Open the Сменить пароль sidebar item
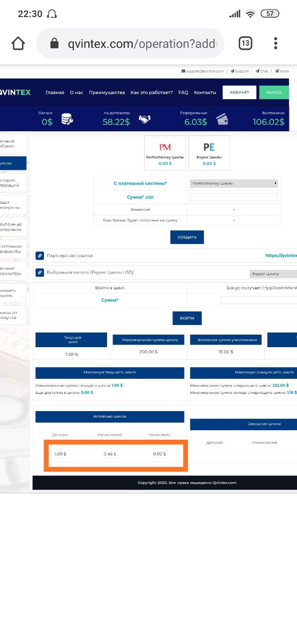Screen dimensions: 297x644 point(13,293)
